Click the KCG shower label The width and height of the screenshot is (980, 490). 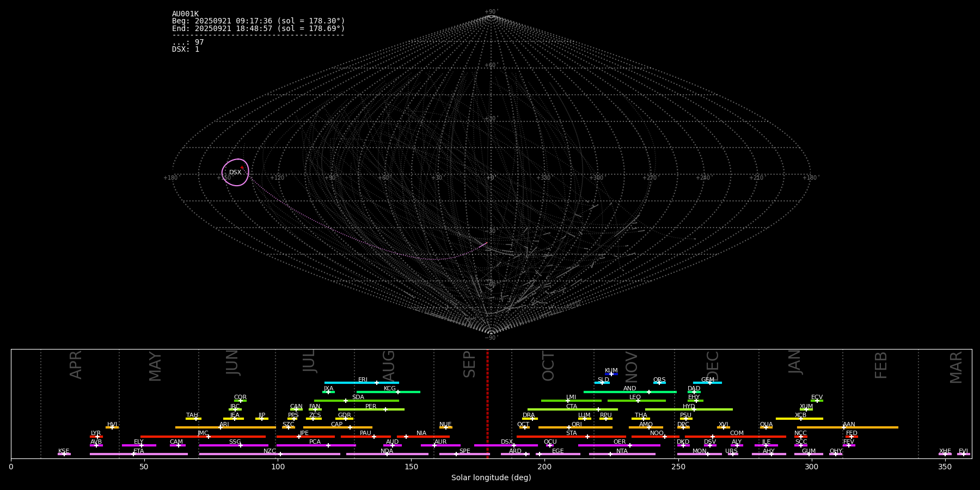pyautogui.click(x=390, y=389)
